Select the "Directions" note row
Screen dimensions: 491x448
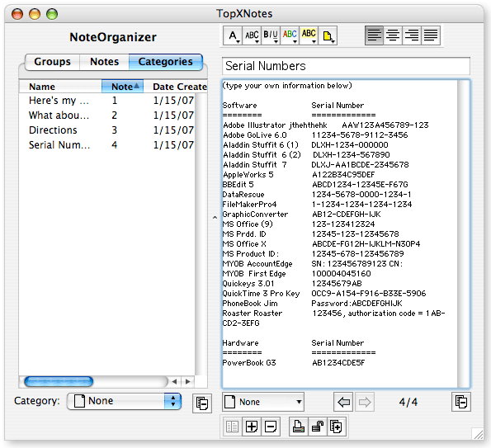tap(106, 130)
